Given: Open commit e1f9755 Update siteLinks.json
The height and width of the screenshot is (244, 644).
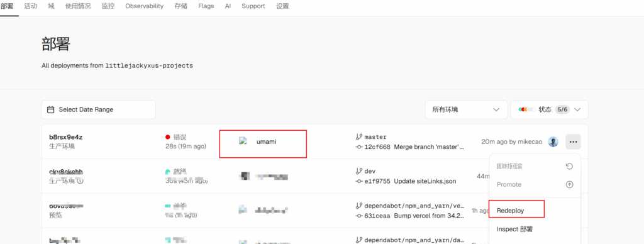Looking at the screenshot, I should [x=410, y=181].
